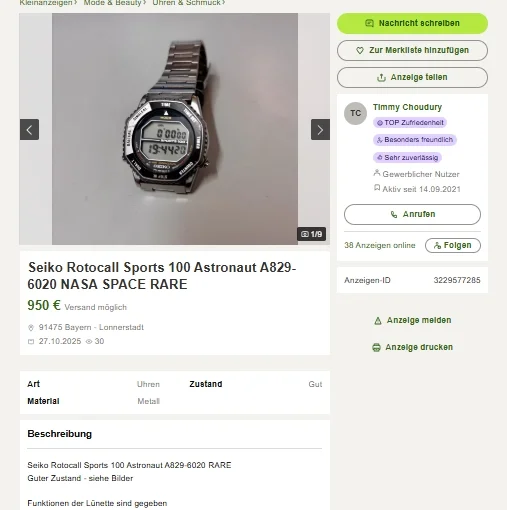507x510 pixels.
Task: Show the previous listing photo
Action: pyautogui.click(x=29, y=129)
